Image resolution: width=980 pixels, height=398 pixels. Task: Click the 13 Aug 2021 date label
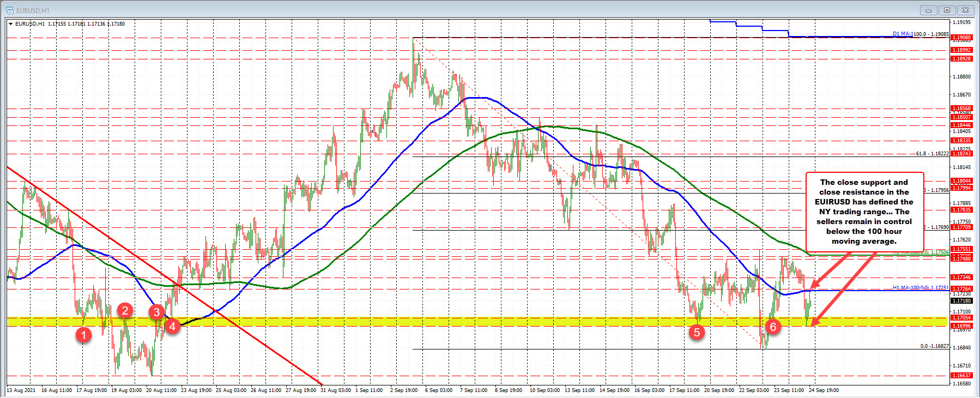coord(21,390)
